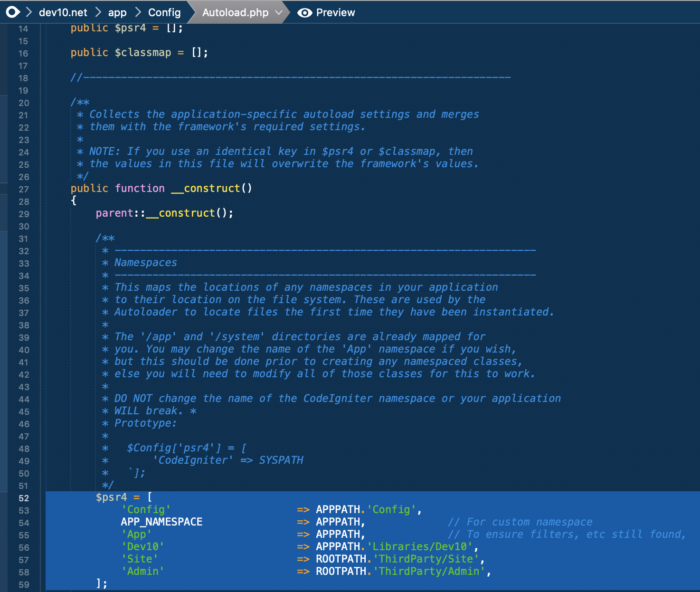This screenshot has width=700, height=592.
Task: Click line number 27 next to __construct
Action: [24, 189]
